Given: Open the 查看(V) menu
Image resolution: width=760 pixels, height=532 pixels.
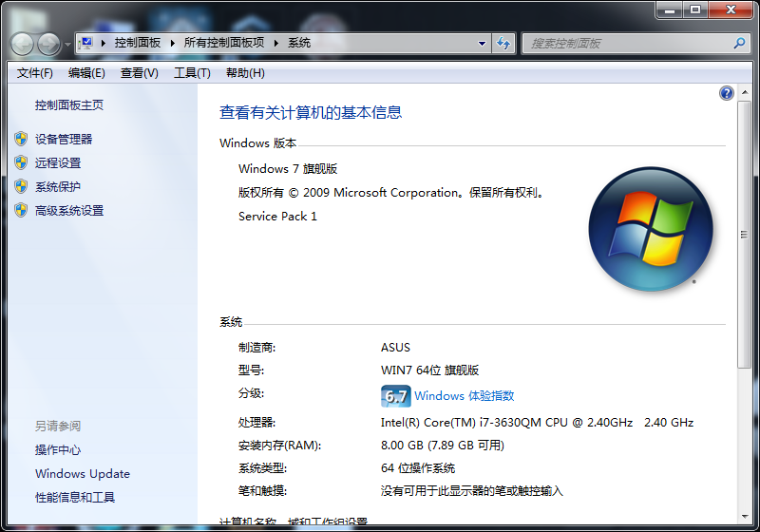Looking at the screenshot, I should tap(140, 73).
